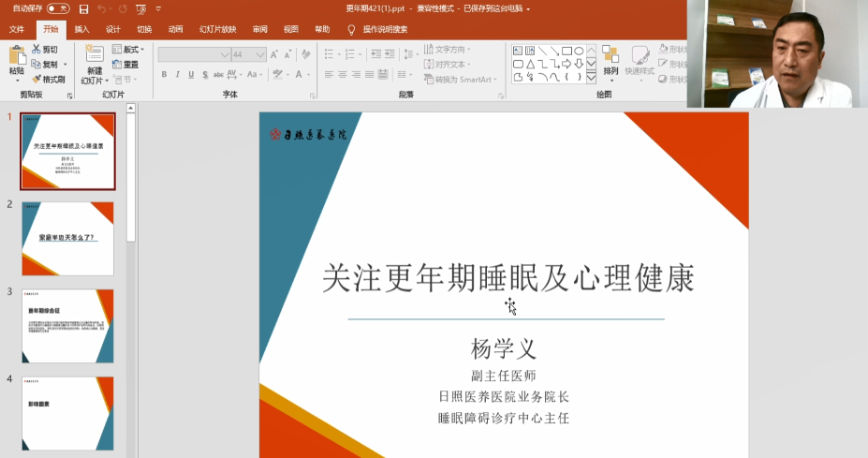
Task: Select slide 3 thumbnail 更年期综合征
Action: pyautogui.click(x=67, y=326)
